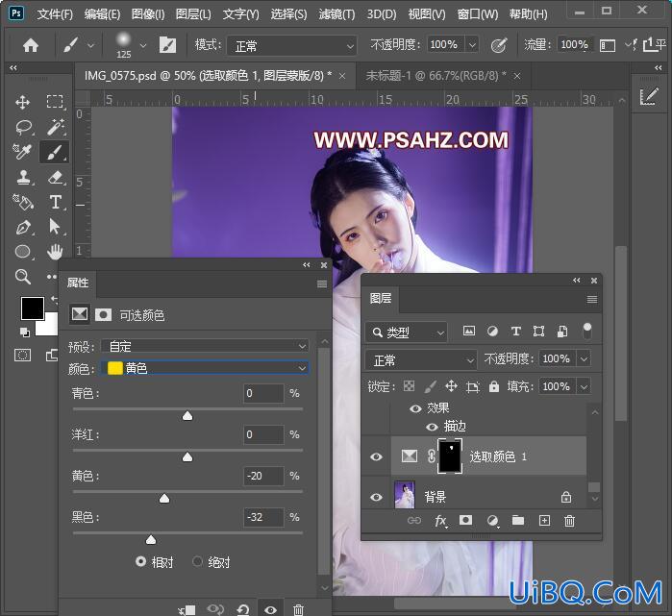Open the 滤镜(T) menu
The height and width of the screenshot is (616, 672).
click(x=336, y=14)
